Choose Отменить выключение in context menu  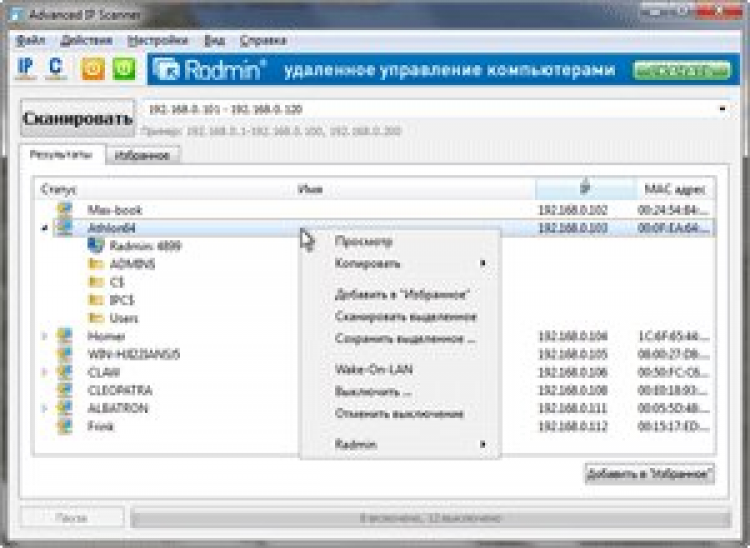click(x=400, y=414)
